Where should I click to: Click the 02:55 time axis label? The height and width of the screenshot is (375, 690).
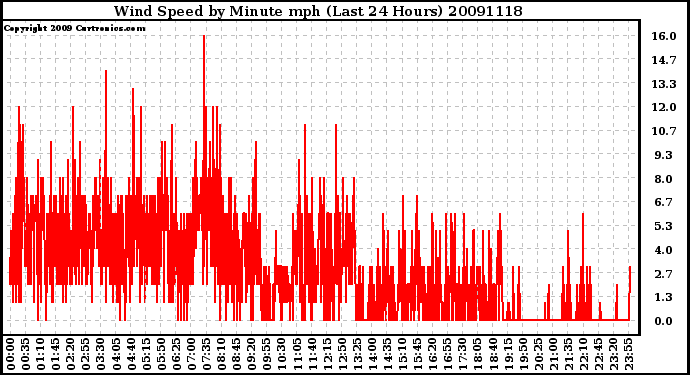(x=86, y=354)
